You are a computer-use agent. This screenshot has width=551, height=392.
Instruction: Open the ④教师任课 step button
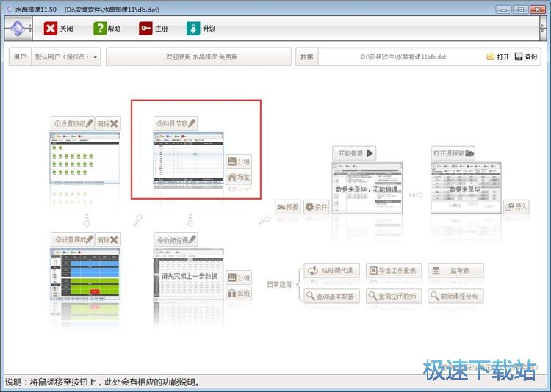176,240
